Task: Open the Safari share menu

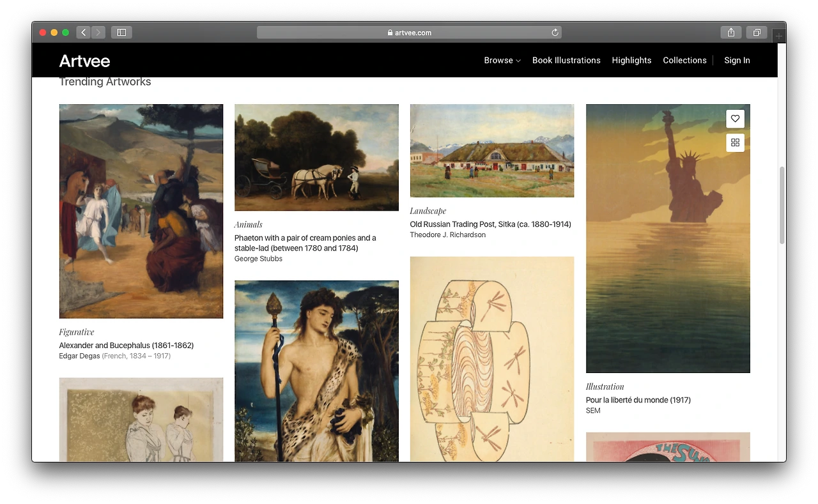Action: 731,33
